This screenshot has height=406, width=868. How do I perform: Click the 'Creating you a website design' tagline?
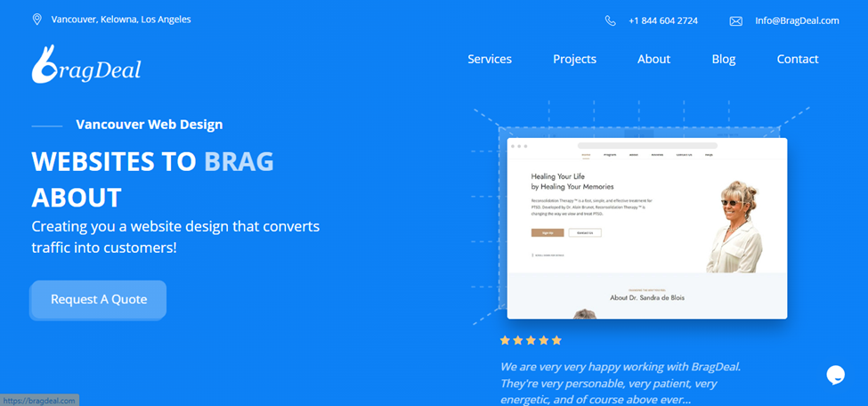pos(175,237)
